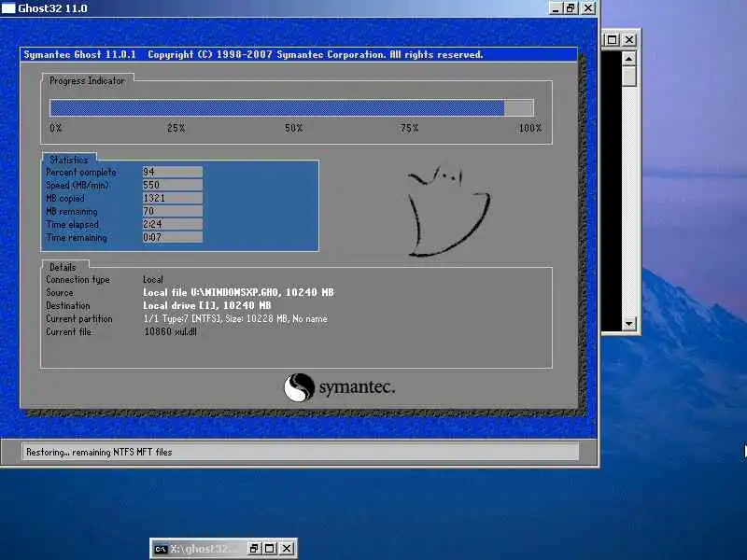This screenshot has width=747, height=560.
Task: Click the Percent complete value 94
Action: point(173,172)
